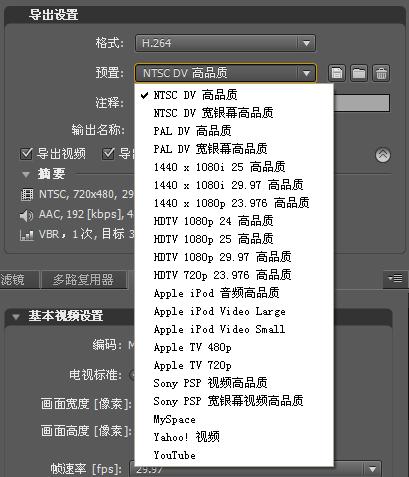Open the panel options menu icon
This screenshot has height=477, width=409.
tap(395, 278)
